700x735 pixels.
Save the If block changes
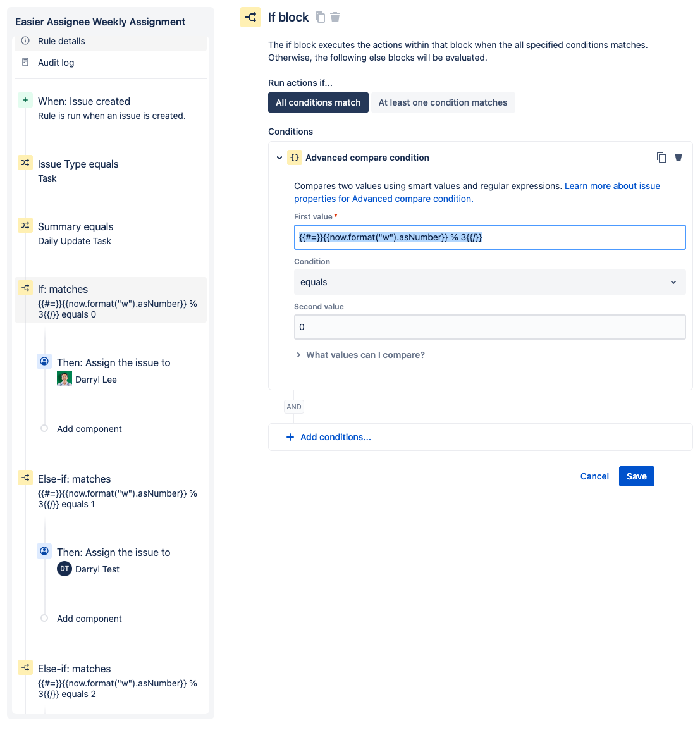pyautogui.click(x=636, y=476)
